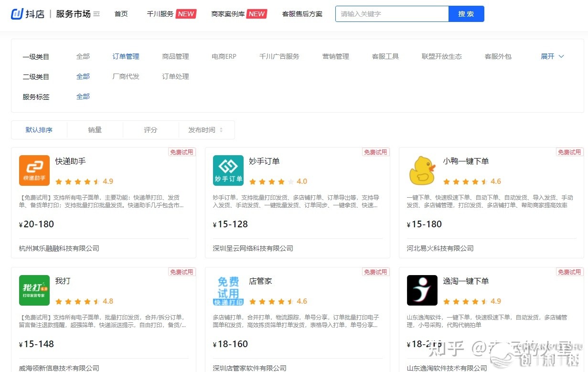Select the 电商ERP category
The width and height of the screenshot is (588, 372).
point(224,56)
